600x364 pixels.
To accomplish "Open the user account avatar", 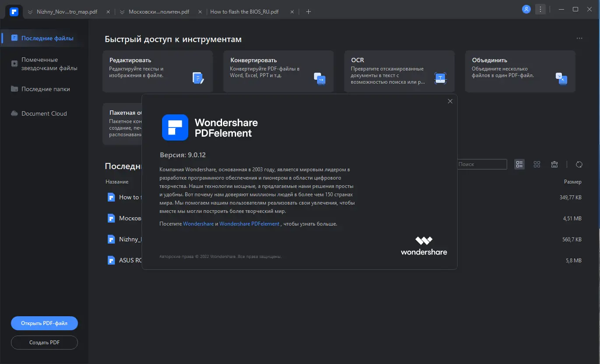I will (x=526, y=9).
